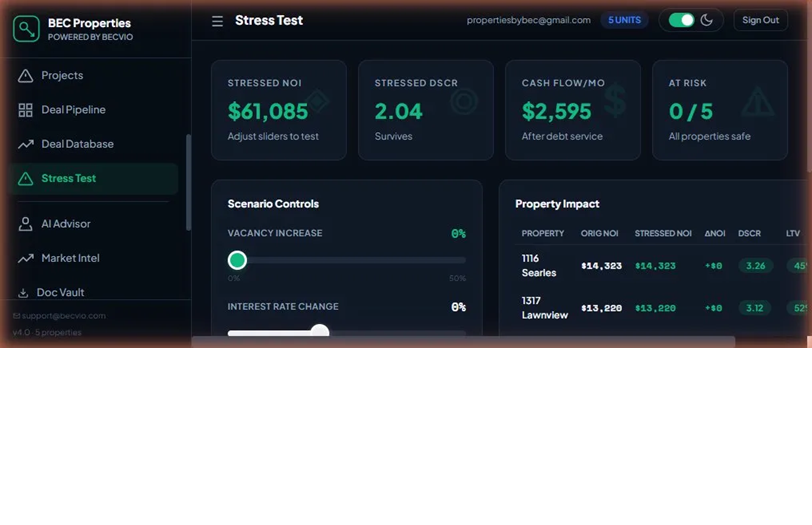Screen dimensions: 812x525
Task: Open AI Advisor in the sidebar
Action: click(94, 224)
